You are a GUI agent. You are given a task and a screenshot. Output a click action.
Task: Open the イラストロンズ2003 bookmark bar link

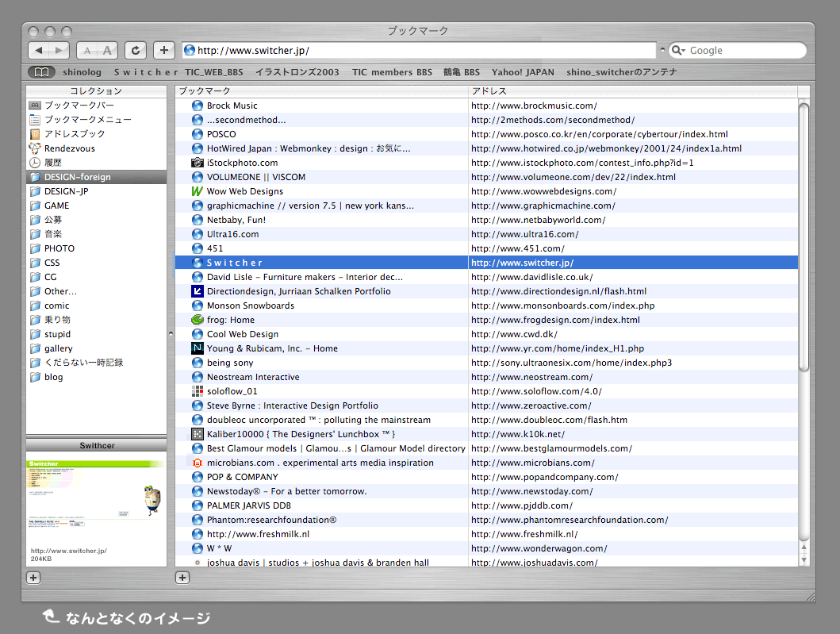point(297,72)
